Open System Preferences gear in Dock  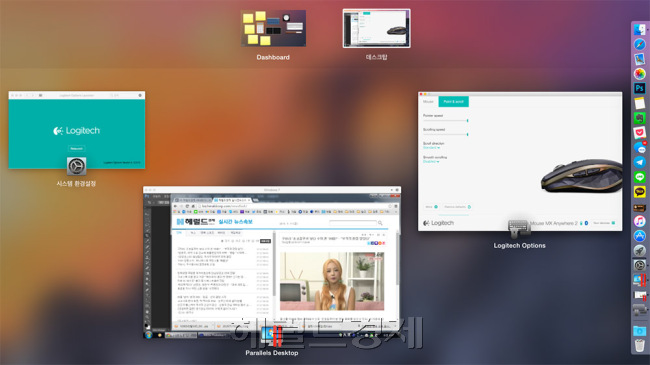[639, 265]
